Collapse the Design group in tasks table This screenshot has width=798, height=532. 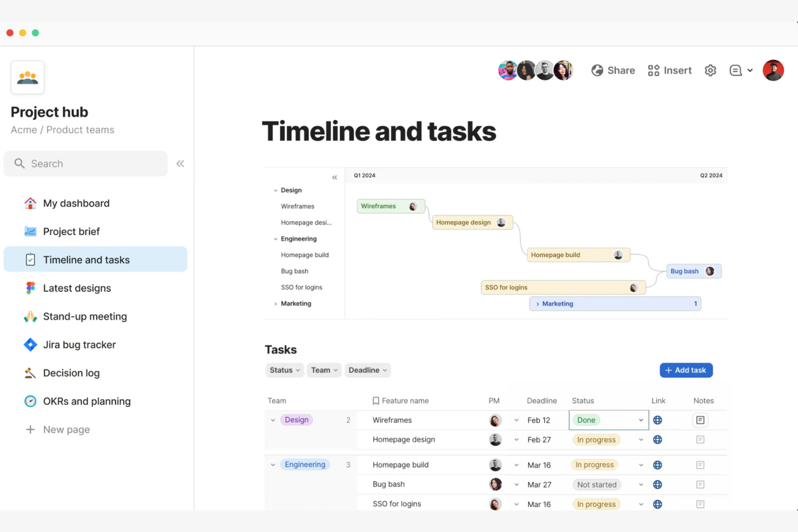(x=273, y=420)
